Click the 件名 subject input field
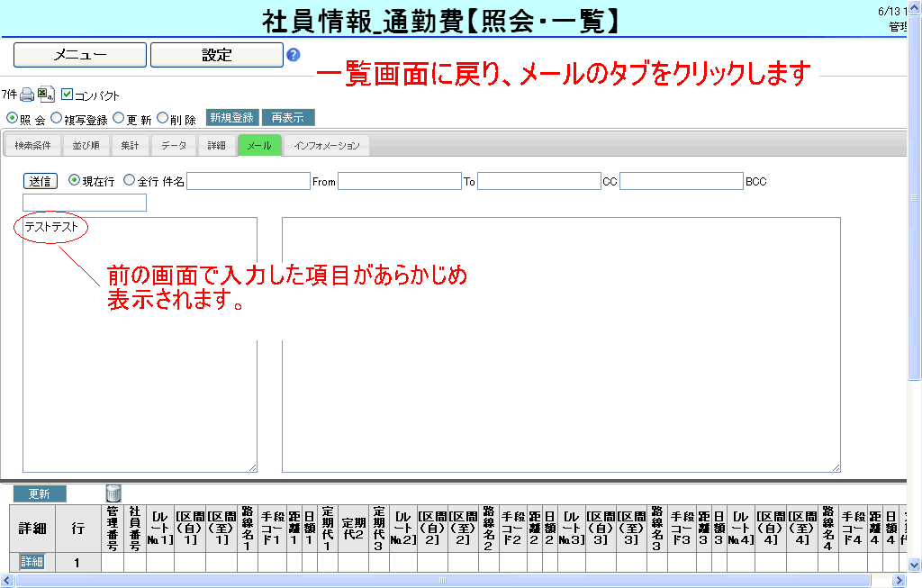Viewport: 922px width, 588px height. [248, 181]
